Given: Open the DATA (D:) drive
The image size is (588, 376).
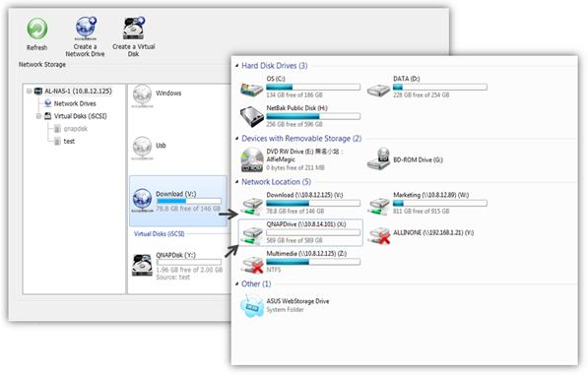Looking at the screenshot, I should [426, 87].
